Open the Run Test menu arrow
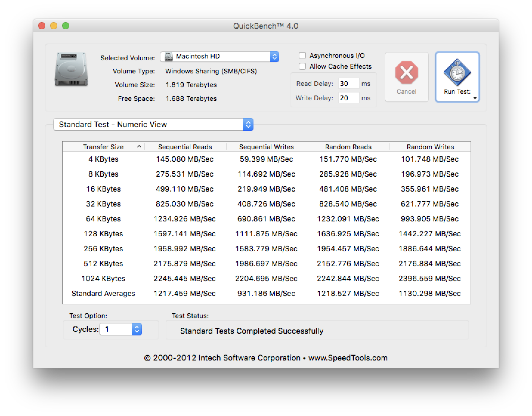Screen dimensions: 532x416 pyautogui.click(x=475, y=98)
